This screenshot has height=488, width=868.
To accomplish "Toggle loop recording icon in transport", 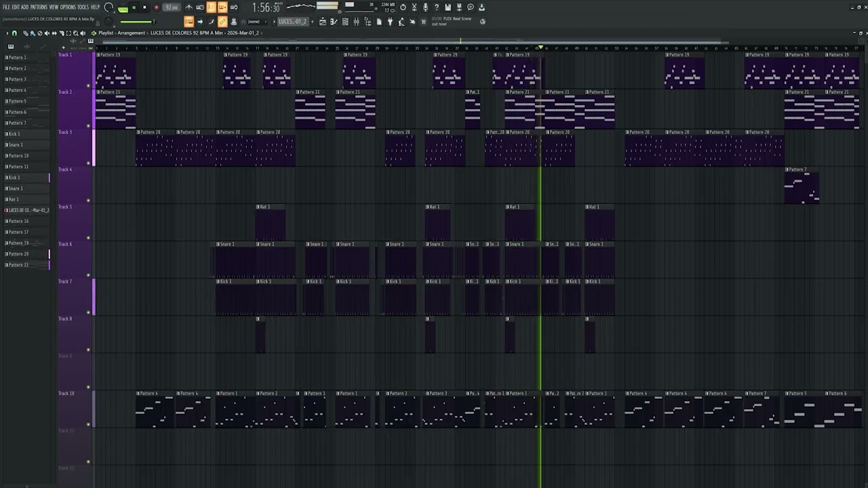I will (x=234, y=7).
